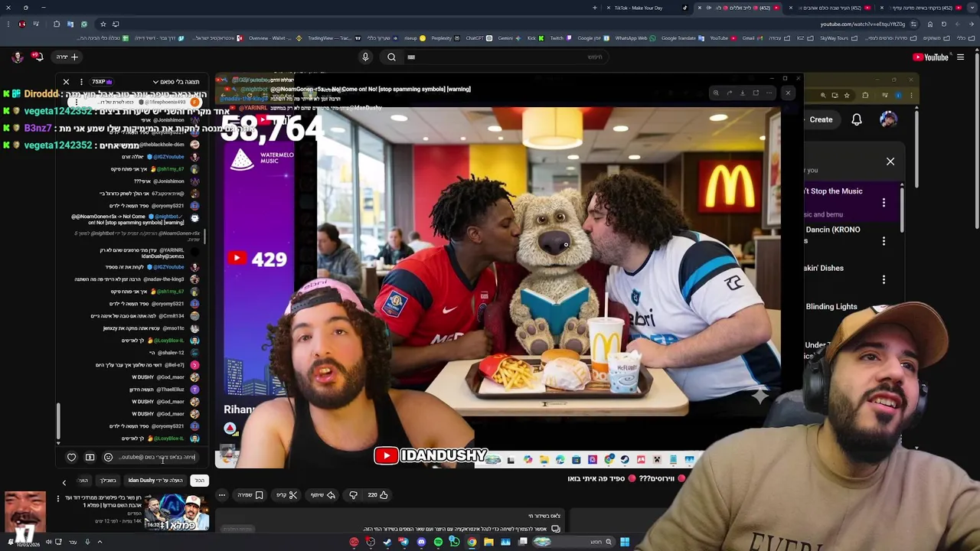Close the image viewer overlay X
The image size is (980, 551).
click(x=788, y=93)
